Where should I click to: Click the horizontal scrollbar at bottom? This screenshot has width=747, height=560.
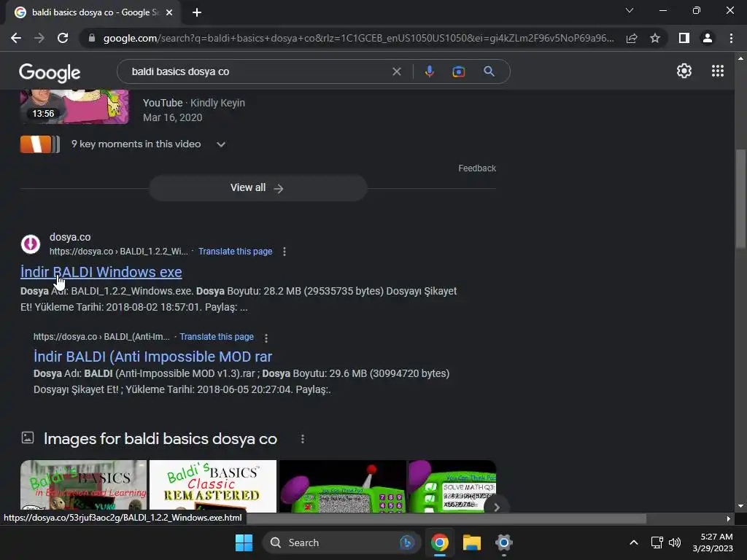(x=446, y=518)
